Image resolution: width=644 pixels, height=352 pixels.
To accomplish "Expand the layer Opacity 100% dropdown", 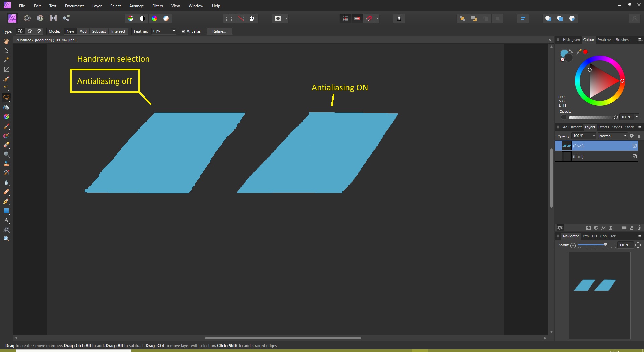I will (584, 136).
